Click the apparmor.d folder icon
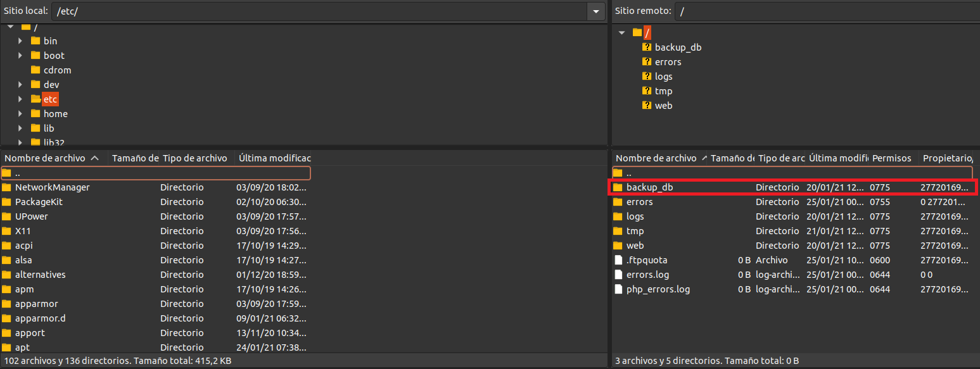The height and width of the screenshot is (369, 980). tap(7, 318)
